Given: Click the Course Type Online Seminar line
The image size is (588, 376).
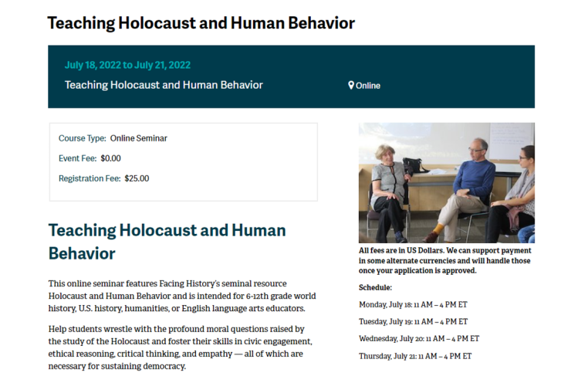Looking at the screenshot, I should (113, 138).
